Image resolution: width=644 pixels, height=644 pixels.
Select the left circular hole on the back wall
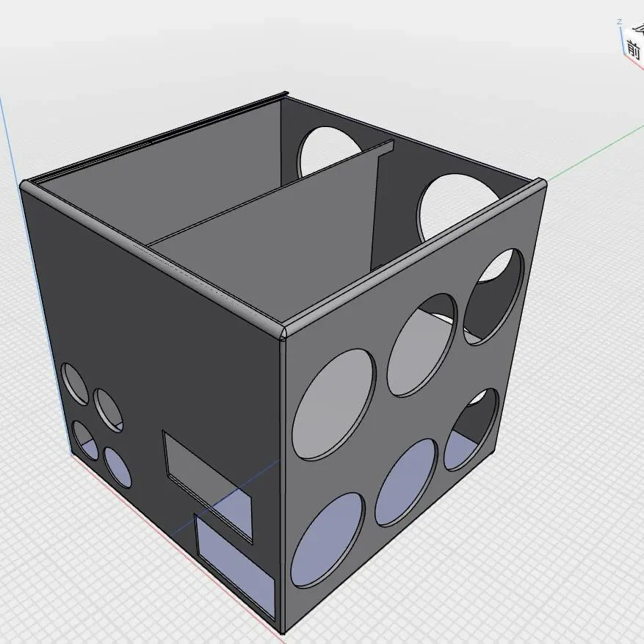coord(322,151)
